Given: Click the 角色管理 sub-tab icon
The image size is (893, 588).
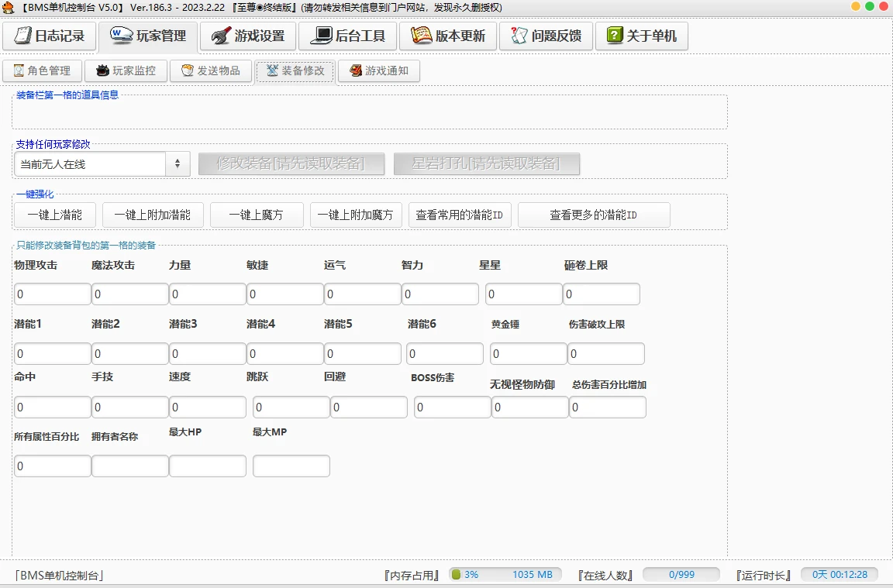Looking at the screenshot, I should (19, 70).
